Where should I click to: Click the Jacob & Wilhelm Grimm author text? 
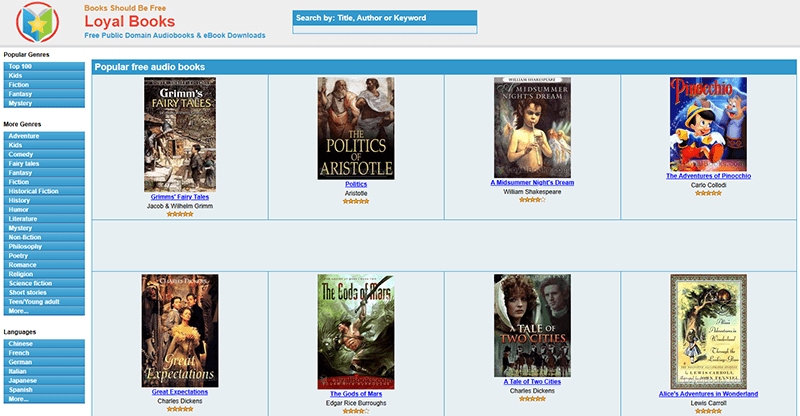(180, 206)
